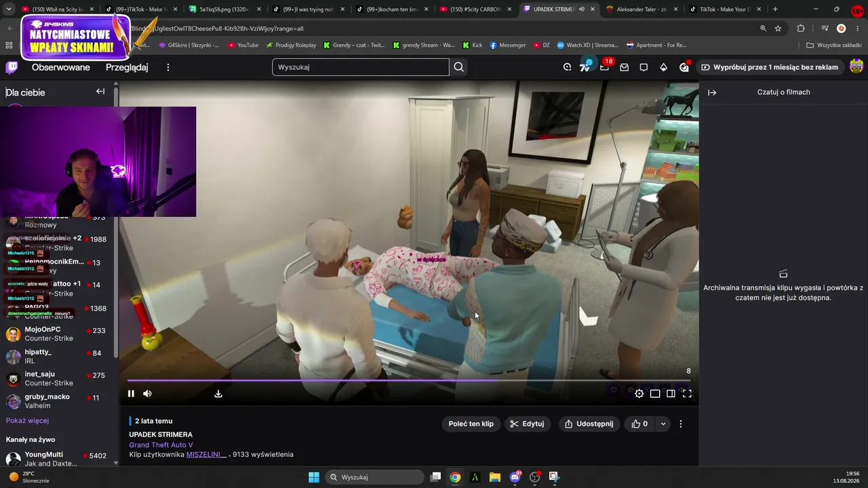Open Wszystkie zakładki bookmarks folder
The image size is (868, 488).
coord(833,45)
